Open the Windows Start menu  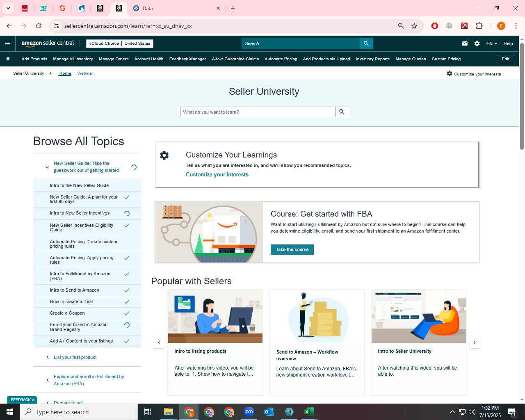click(x=10, y=412)
